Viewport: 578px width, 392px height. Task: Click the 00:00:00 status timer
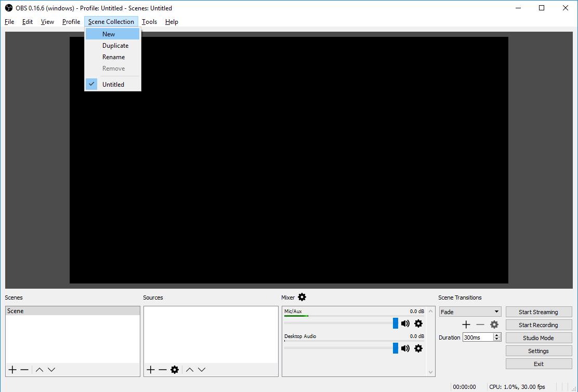(x=464, y=387)
